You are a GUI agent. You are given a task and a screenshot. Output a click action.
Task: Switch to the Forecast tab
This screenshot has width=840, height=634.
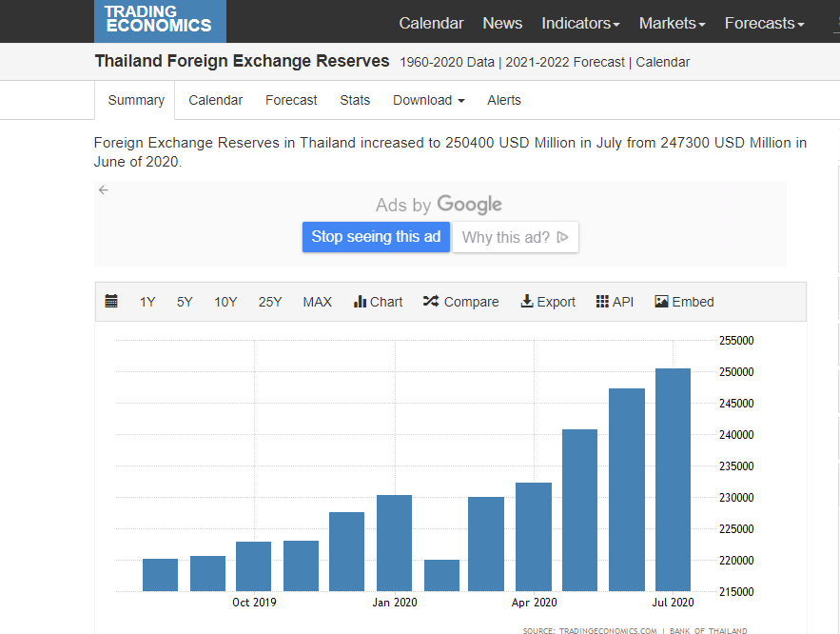pyautogui.click(x=291, y=100)
